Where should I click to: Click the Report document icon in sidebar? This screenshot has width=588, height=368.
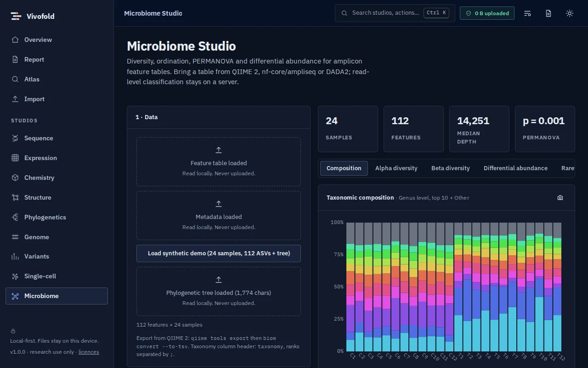pos(15,59)
